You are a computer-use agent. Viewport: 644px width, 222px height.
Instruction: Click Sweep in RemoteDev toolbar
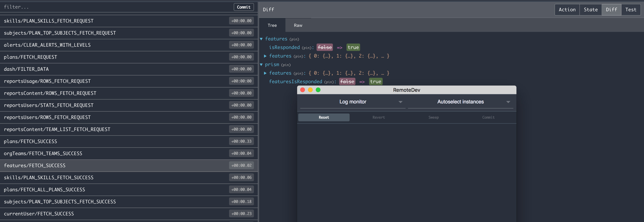[x=433, y=117]
